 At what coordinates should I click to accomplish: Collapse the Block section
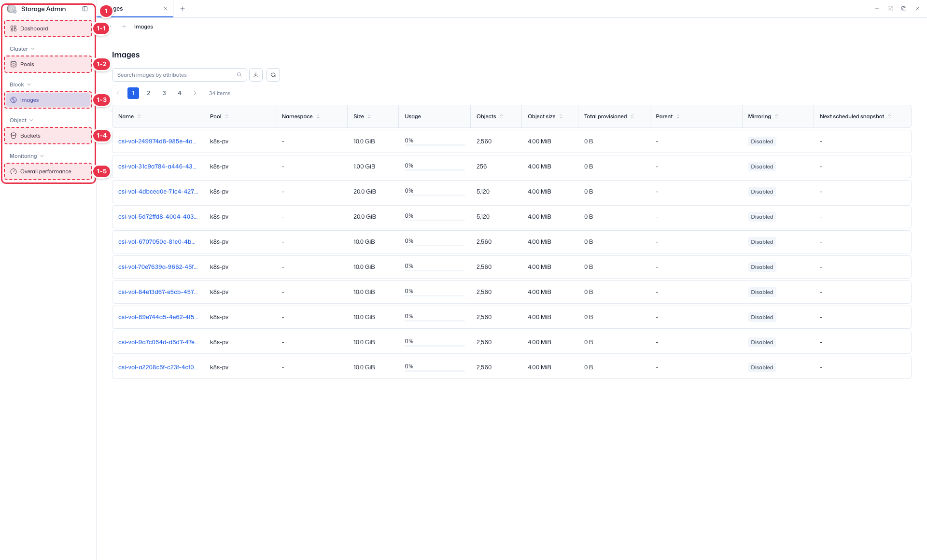(20, 84)
